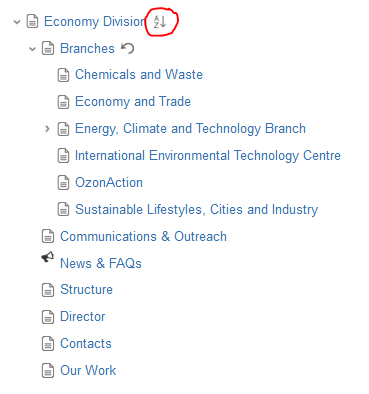The height and width of the screenshot is (394, 369).
Task: Select the Structure page
Action: [x=86, y=289]
